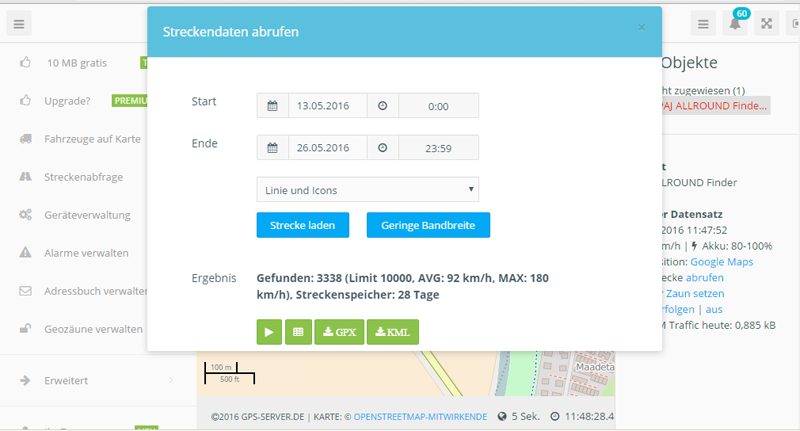Open calendar icon for Start date
The height and width of the screenshot is (431, 800).
point(272,106)
